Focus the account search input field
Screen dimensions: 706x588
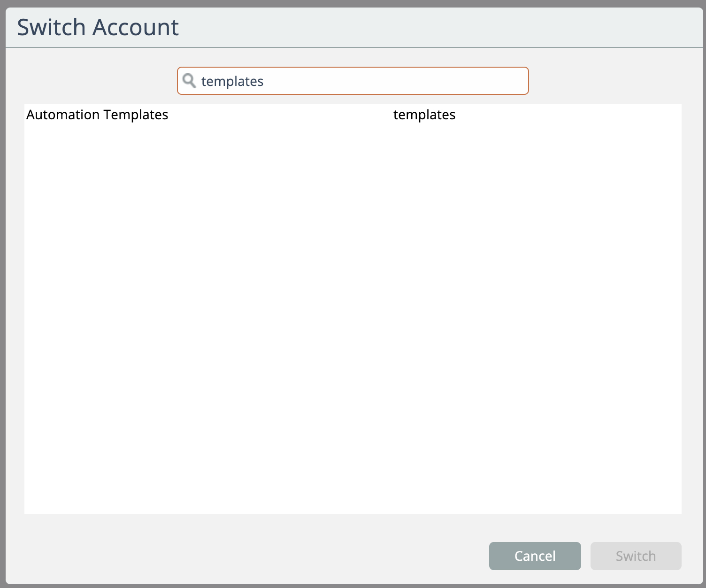[x=352, y=81]
